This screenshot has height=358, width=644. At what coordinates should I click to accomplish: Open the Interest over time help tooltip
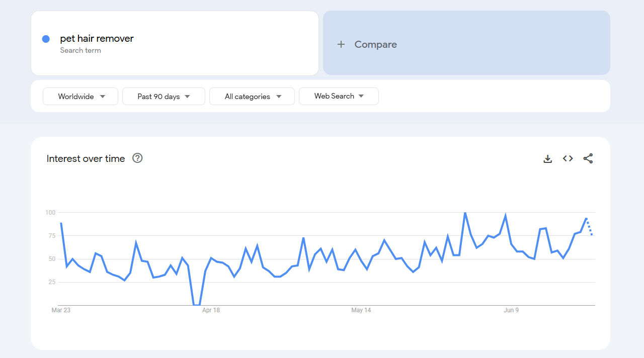pos(137,158)
